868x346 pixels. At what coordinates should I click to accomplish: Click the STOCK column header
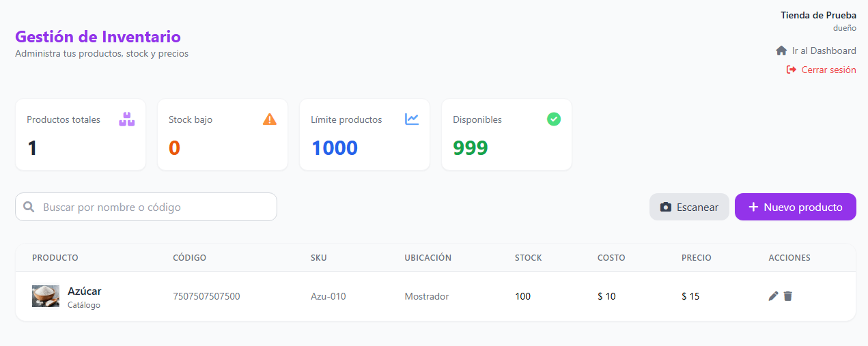529,258
